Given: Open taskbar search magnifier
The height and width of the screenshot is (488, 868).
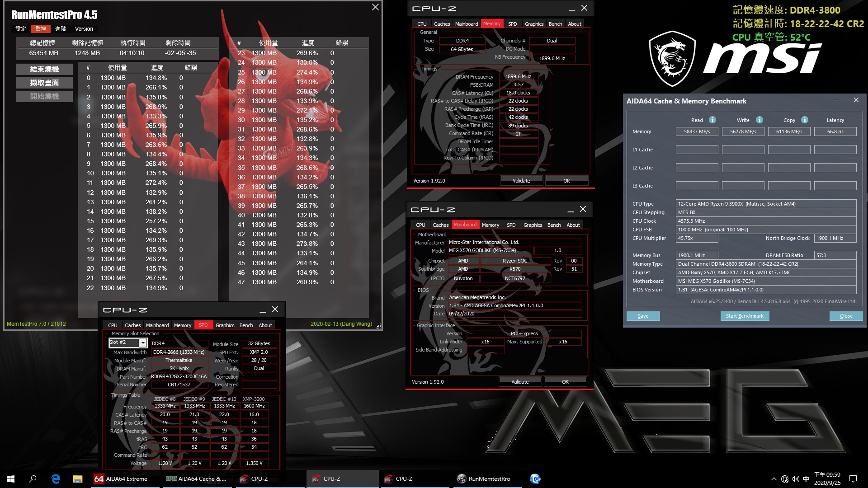Looking at the screenshot, I should [x=33, y=479].
